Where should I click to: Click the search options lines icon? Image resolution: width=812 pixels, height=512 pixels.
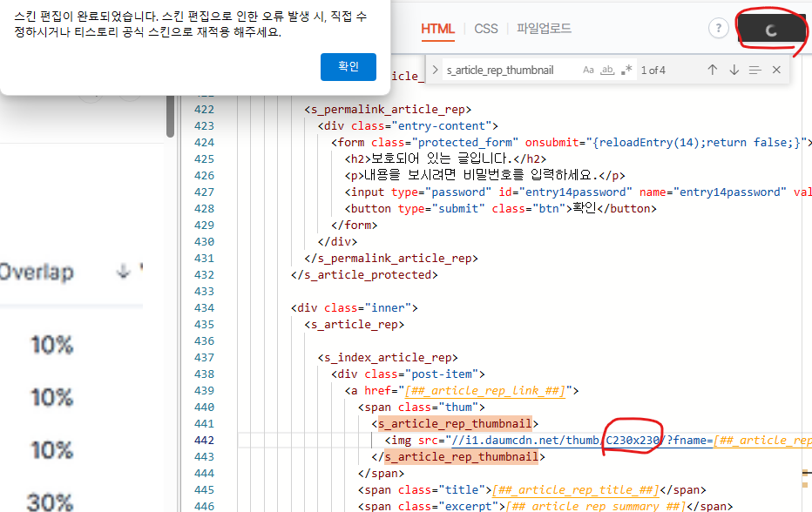(x=754, y=68)
